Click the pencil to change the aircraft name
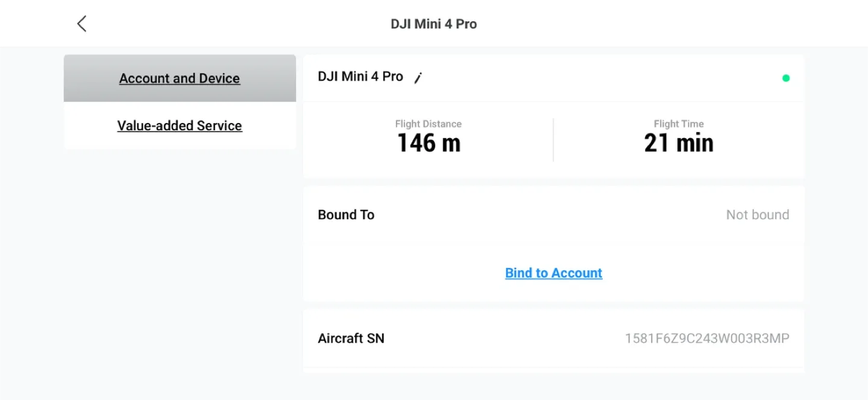Screen dimensions: 868x400 coord(417,77)
